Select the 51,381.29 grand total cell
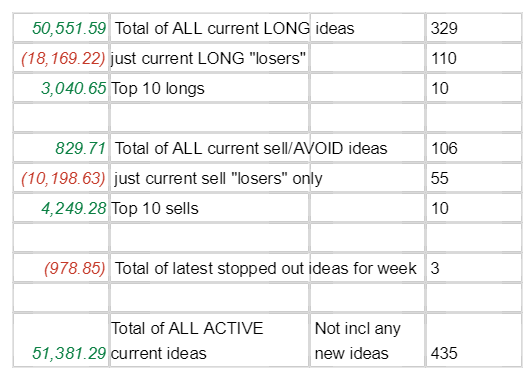Viewport: 525px width, 381px height. (61, 340)
